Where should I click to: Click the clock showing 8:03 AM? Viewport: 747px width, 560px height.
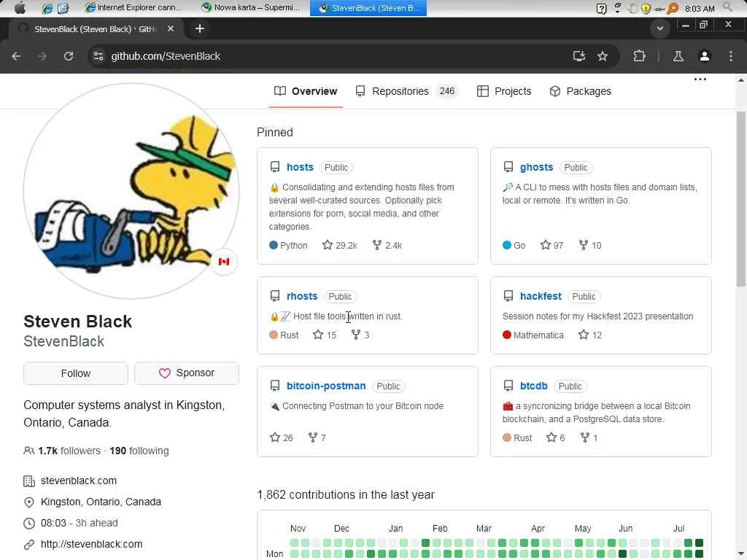click(x=700, y=9)
